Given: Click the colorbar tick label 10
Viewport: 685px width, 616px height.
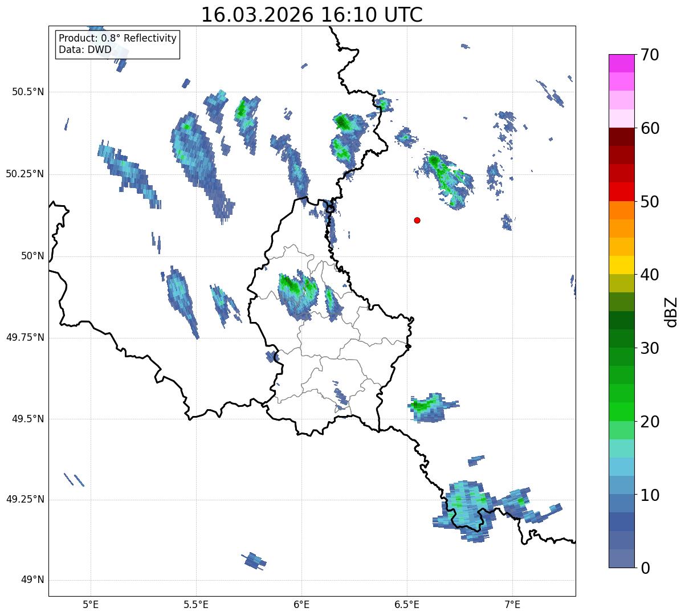Looking at the screenshot, I should click(x=650, y=495).
